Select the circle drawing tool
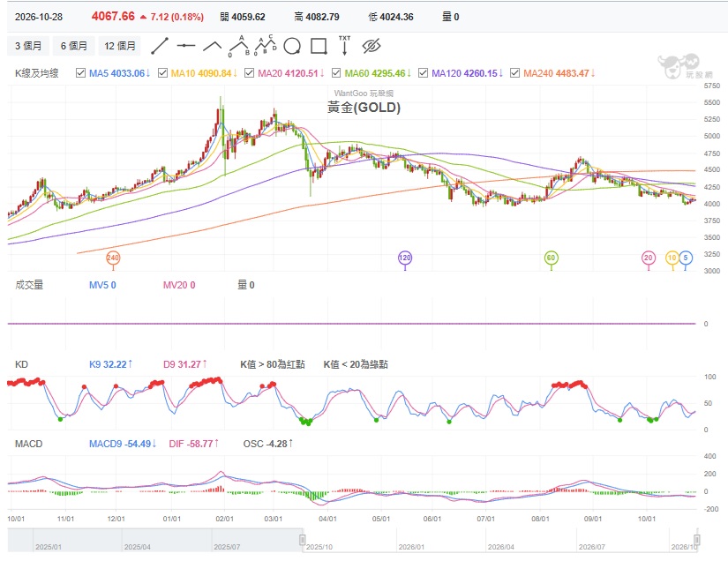 pos(292,46)
